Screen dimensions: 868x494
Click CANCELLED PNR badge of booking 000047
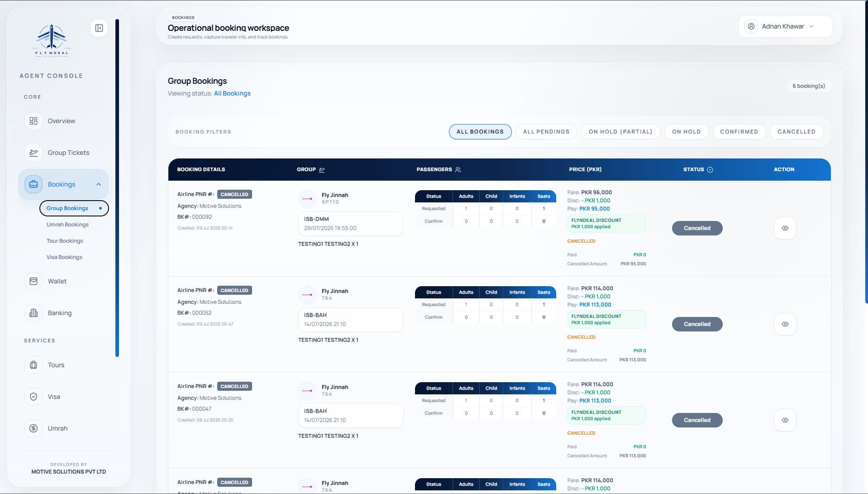tap(234, 386)
